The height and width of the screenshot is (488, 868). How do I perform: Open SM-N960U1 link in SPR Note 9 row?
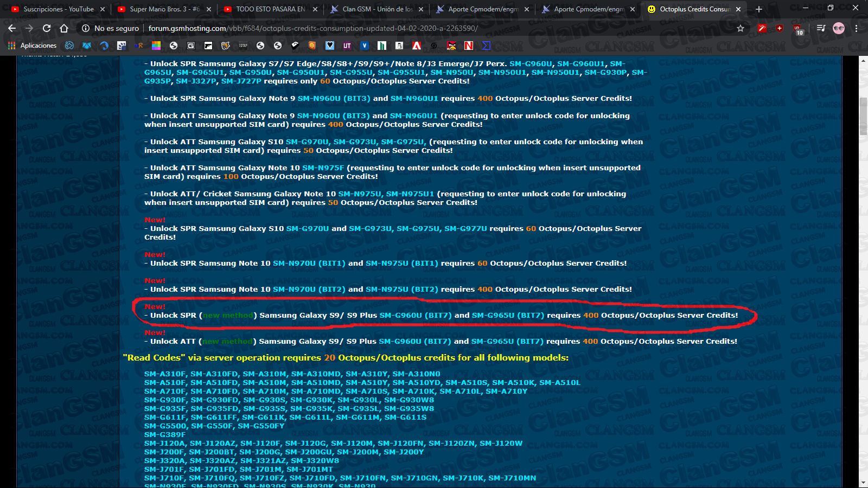[414, 99]
